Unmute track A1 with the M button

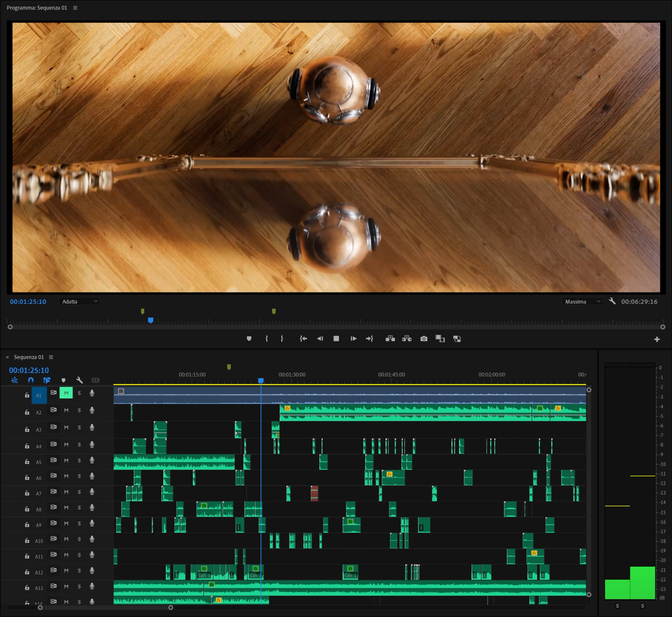click(x=66, y=393)
